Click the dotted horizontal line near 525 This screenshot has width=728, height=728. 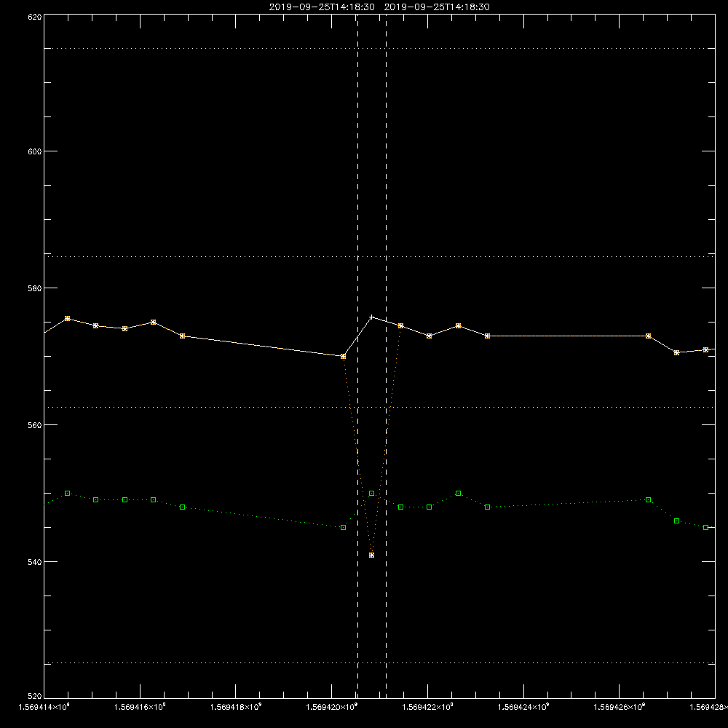click(x=379, y=663)
